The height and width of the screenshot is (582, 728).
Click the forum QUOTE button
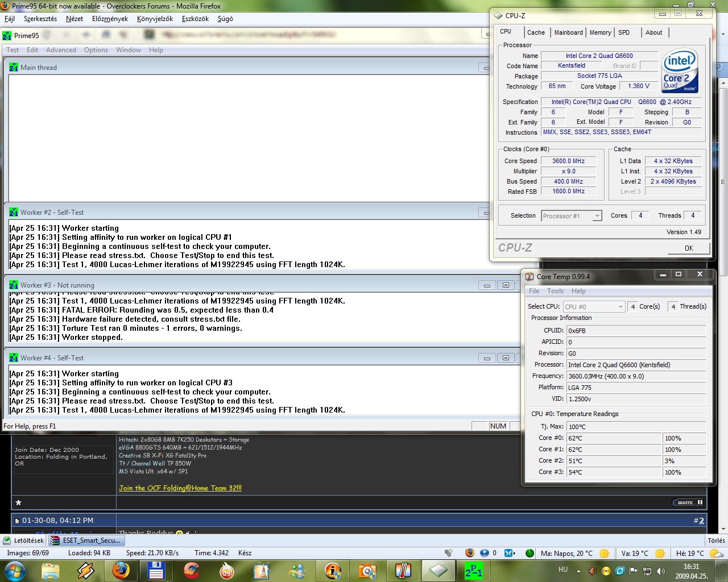688,502
